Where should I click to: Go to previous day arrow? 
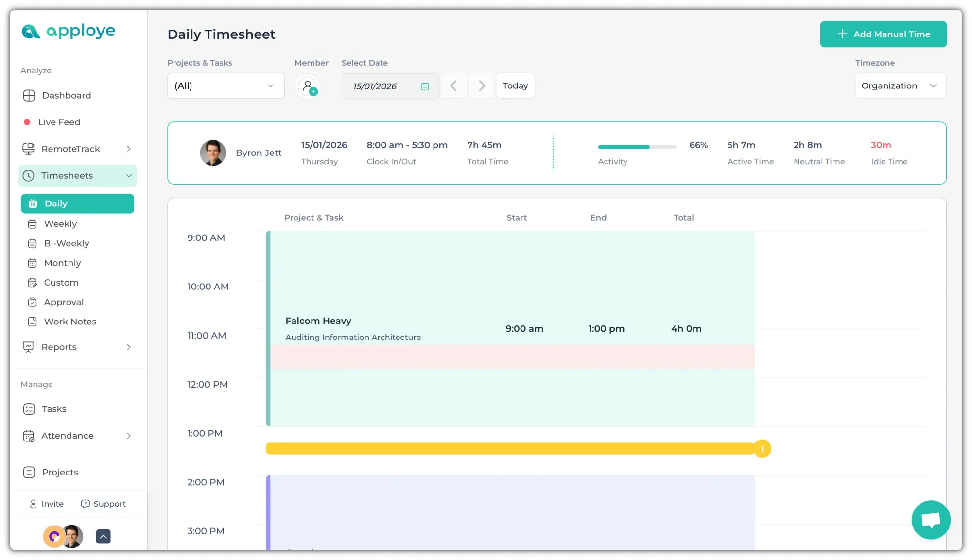[453, 86]
